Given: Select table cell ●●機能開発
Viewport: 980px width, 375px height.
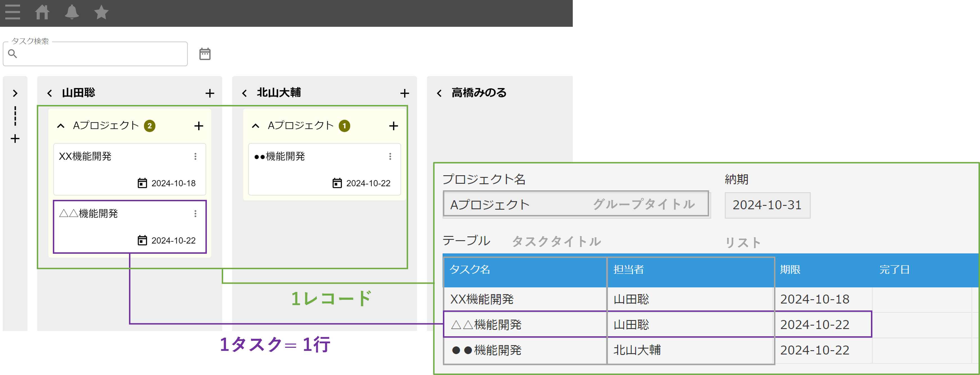Looking at the screenshot, I should 525,350.
